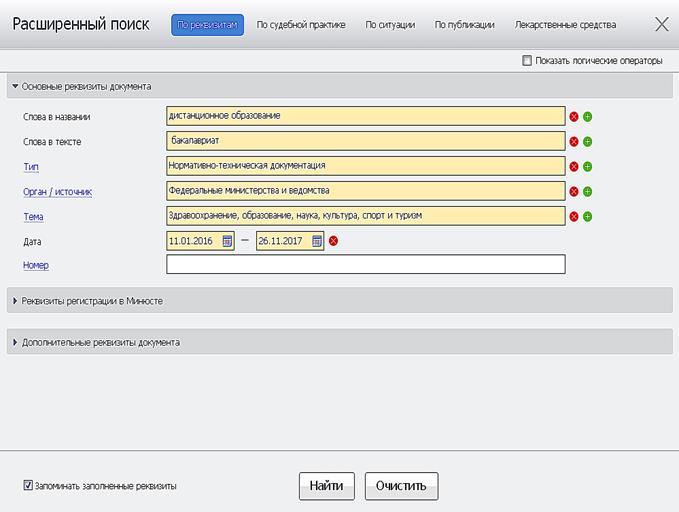The image size is (679, 512).
Task: Click the 'Очистить' button
Action: (x=401, y=486)
